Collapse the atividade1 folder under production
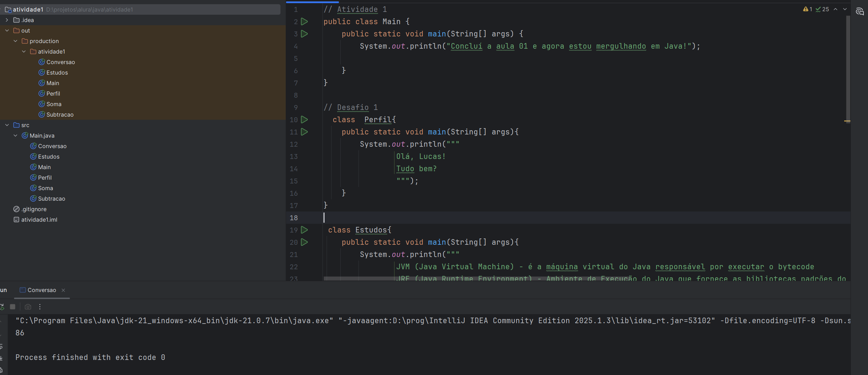This screenshot has width=868, height=375. coord(24,52)
